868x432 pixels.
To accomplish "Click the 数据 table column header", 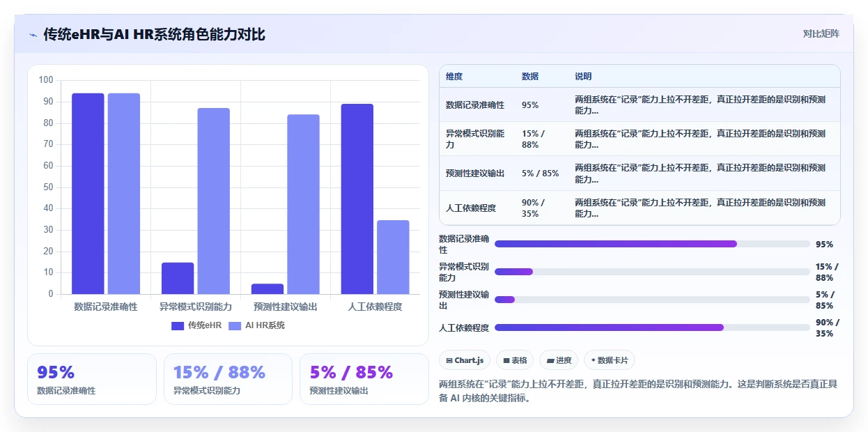I will click(530, 77).
